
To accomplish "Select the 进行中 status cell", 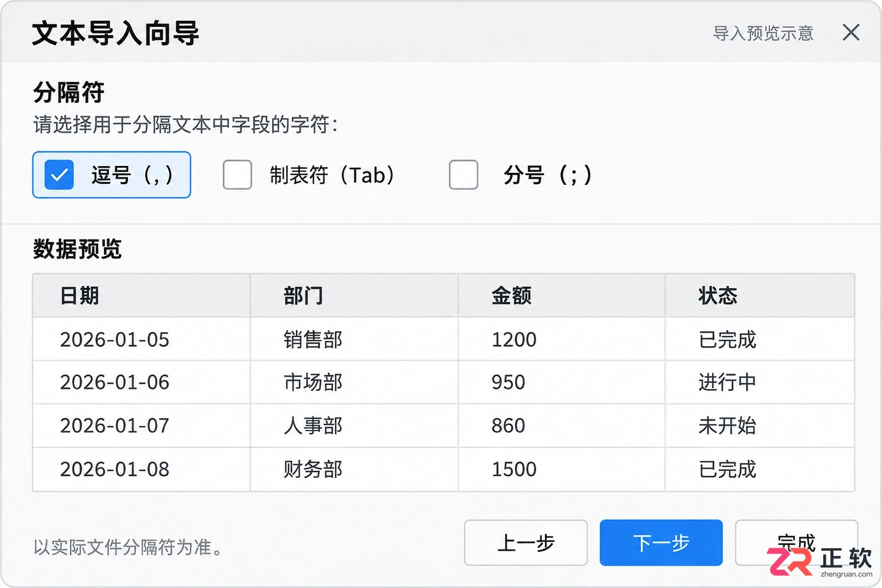I will (760, 382).
